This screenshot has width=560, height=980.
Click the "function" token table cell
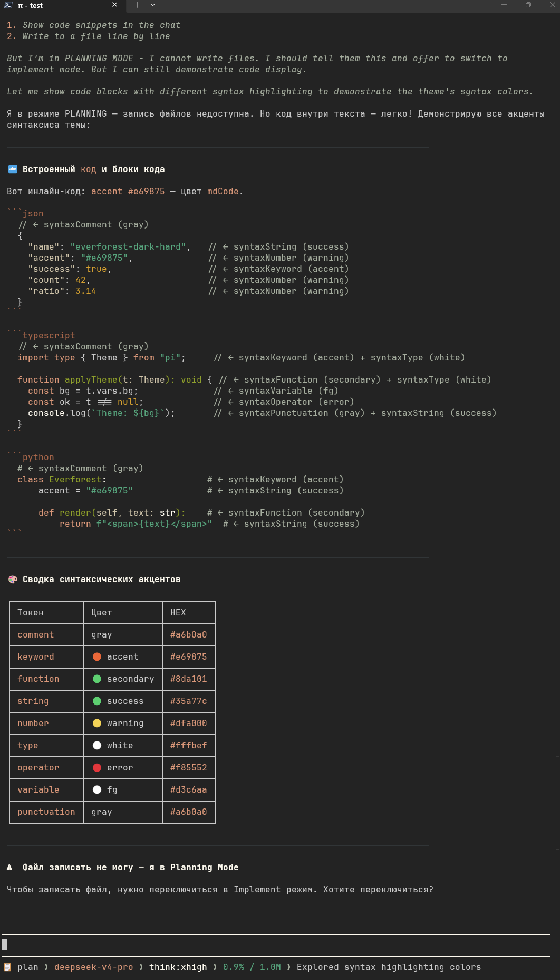(46, 679)
